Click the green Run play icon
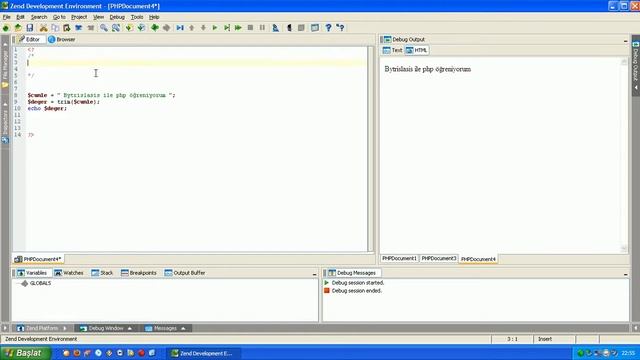The height and width of the screenshot is (360, 640). tap(215, 28)
